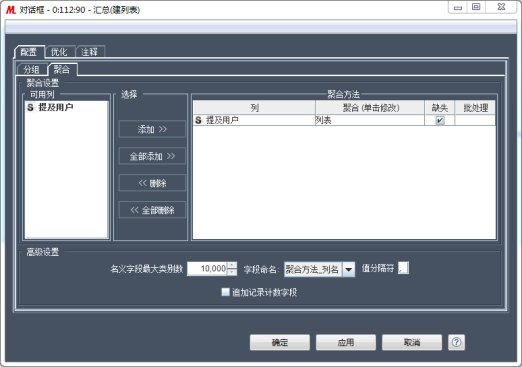The image size is (522, 367).
Task: Switch to the 注释 tab
Action: tap(89, 52)
